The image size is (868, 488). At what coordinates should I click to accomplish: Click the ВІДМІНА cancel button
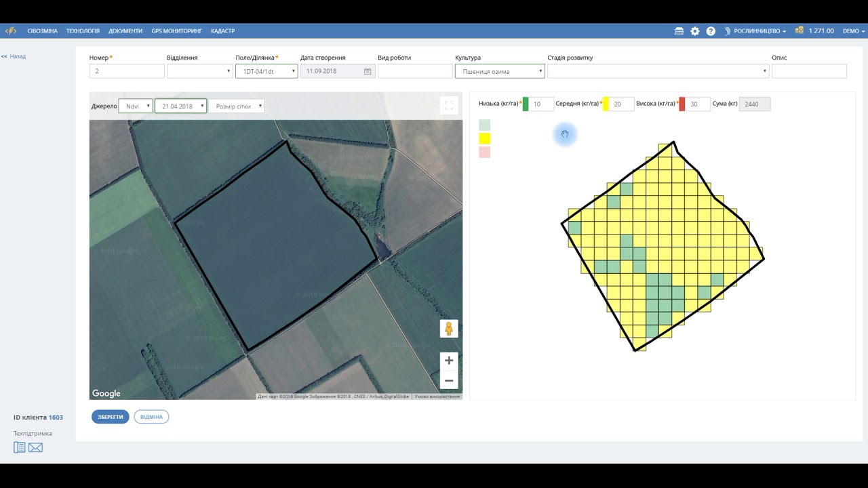click(x=151, y=417)
